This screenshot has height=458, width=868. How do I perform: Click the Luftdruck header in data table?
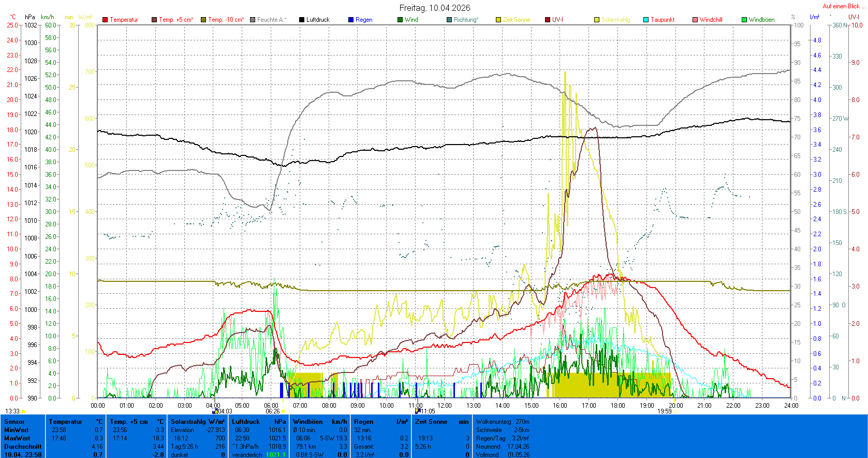coord(245,422)
